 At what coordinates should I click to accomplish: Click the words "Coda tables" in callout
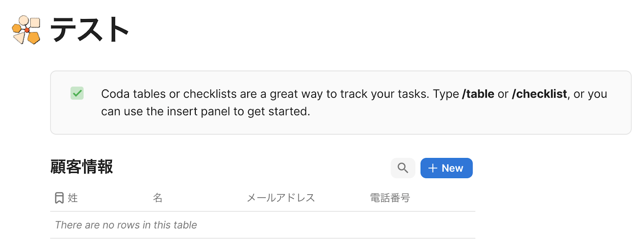(133, 94)
